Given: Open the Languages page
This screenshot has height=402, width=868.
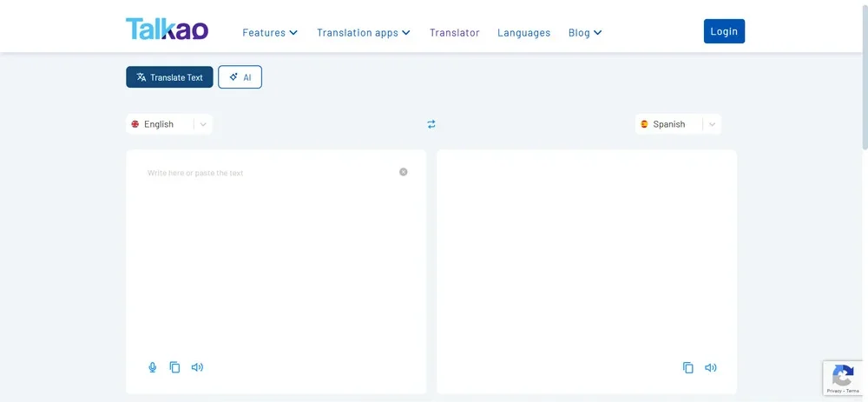Looking at the screenshot, I should [523, 32].
